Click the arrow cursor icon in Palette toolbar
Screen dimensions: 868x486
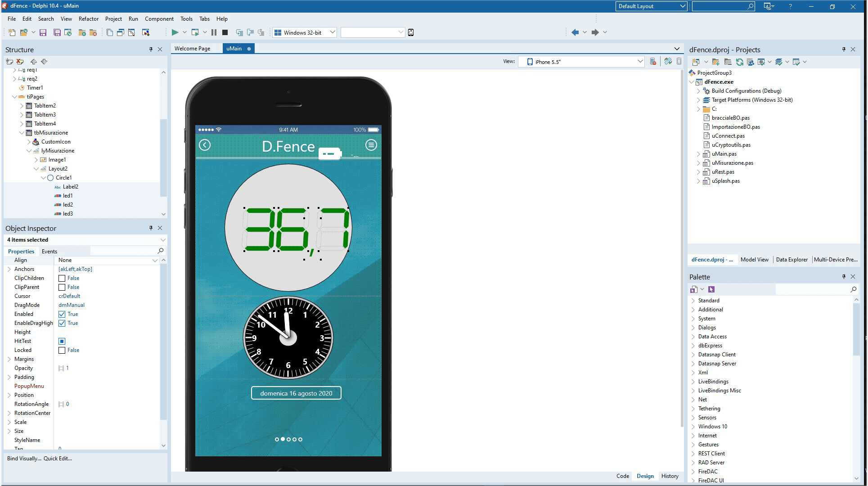[711, 289]
